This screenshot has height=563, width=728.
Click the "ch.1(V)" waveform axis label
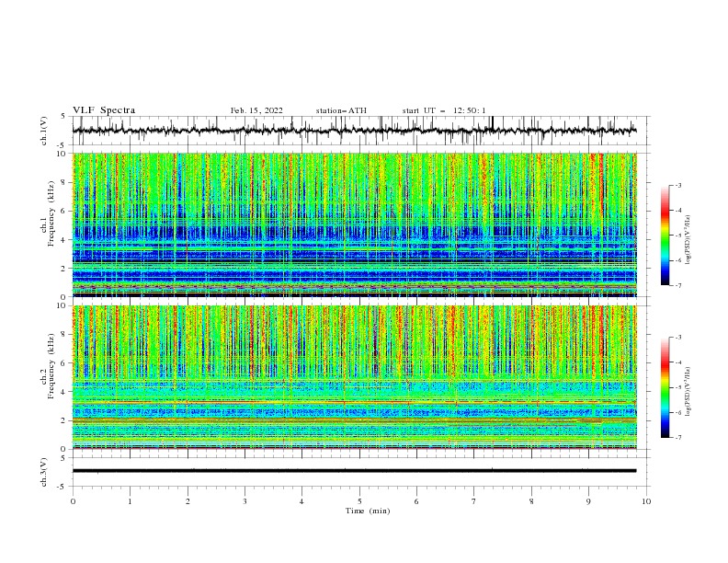[x=44, y=131]
